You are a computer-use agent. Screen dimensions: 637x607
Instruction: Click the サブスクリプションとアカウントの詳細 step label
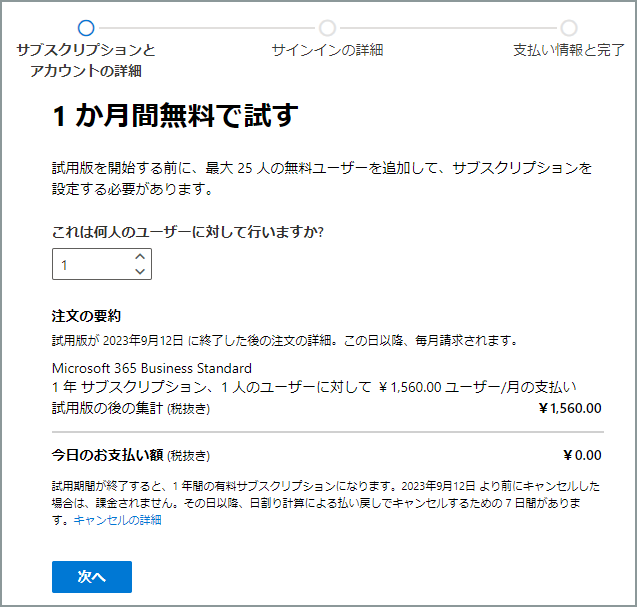click(86, 61)
